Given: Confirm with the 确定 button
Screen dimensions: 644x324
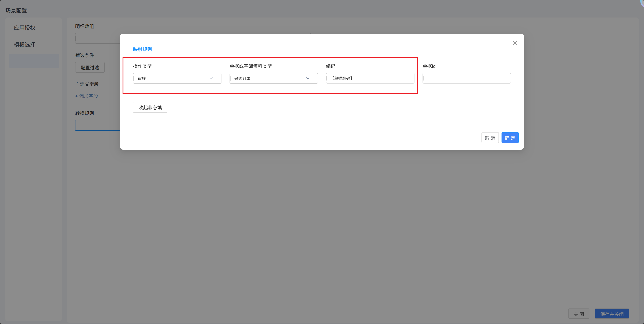Looking at the screenshot, I should tap(510, 138).
